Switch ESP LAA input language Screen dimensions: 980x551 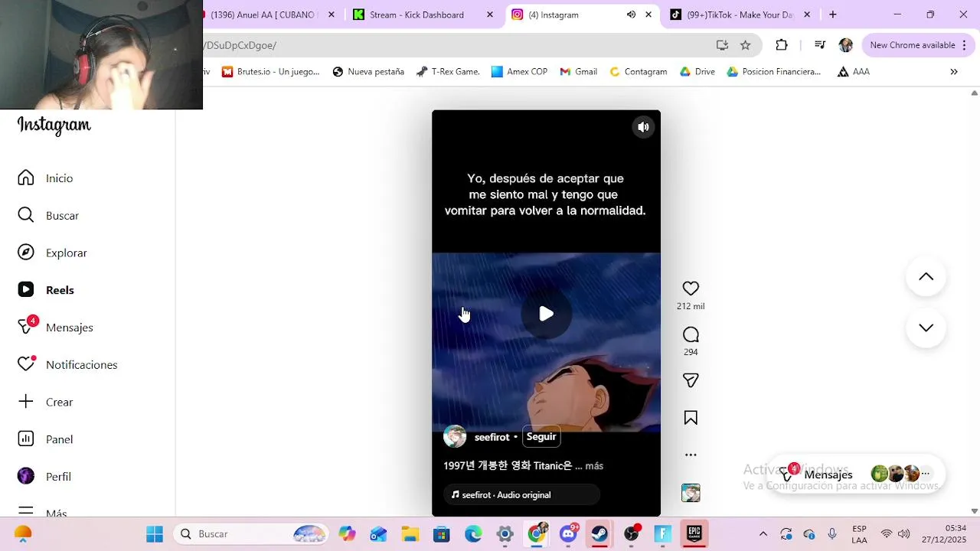pyautogui.click(x=860, y=534)
